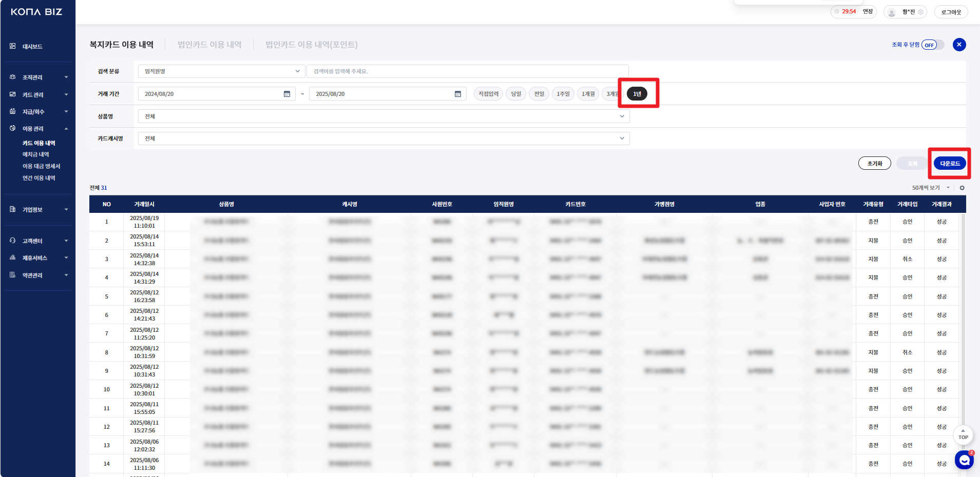This screenshot has height=477, width=980.
Task: Click the 기업정보 building icon
Action: pos(12,209)
